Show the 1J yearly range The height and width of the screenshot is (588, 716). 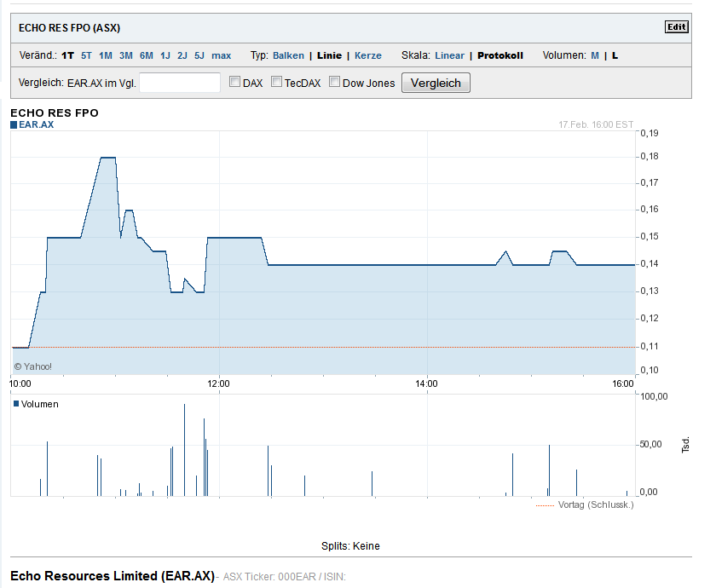[x=165, y=55]
